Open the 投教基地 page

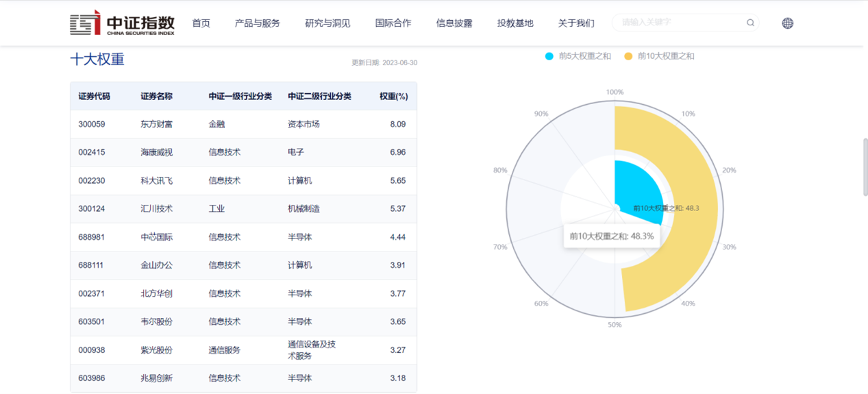point(515,23)
